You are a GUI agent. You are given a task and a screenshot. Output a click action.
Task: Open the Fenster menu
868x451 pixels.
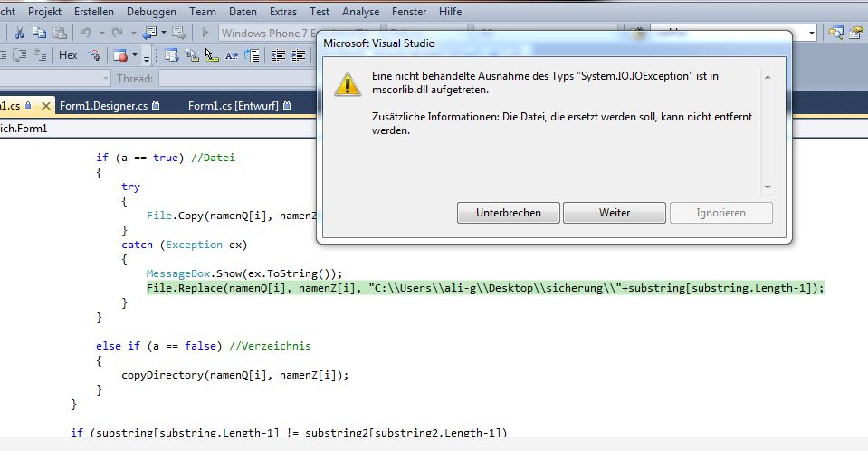[x=409, y=12]
